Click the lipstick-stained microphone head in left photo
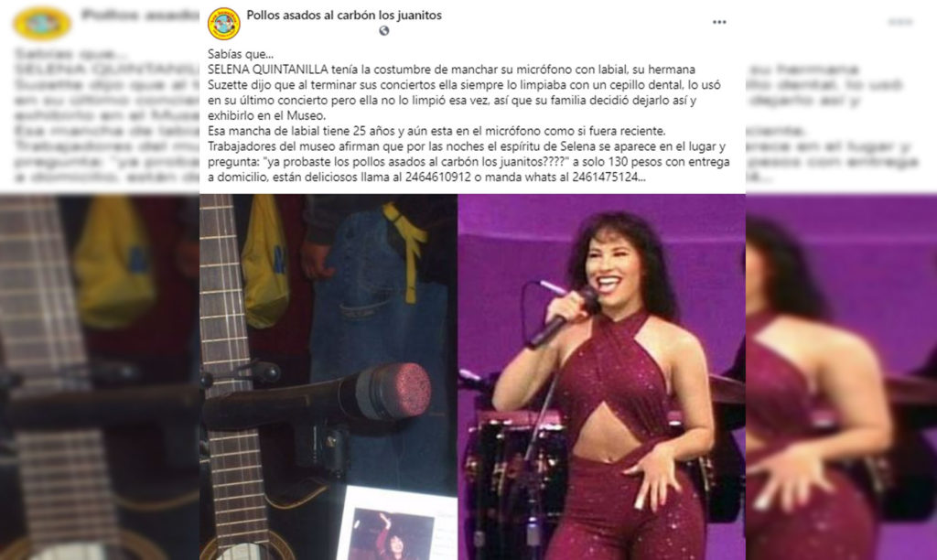937x560 pixels. (x=400, y=390)
